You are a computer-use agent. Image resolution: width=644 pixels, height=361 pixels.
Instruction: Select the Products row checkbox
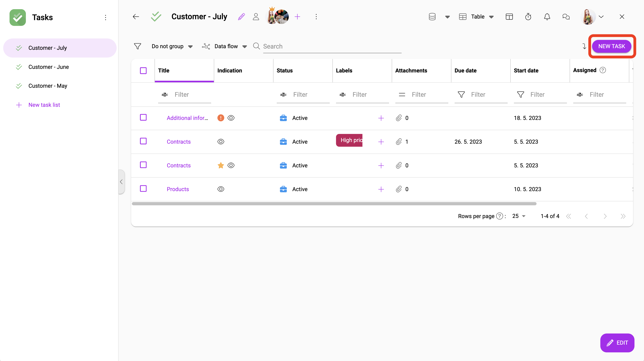[x=143, y=189]
